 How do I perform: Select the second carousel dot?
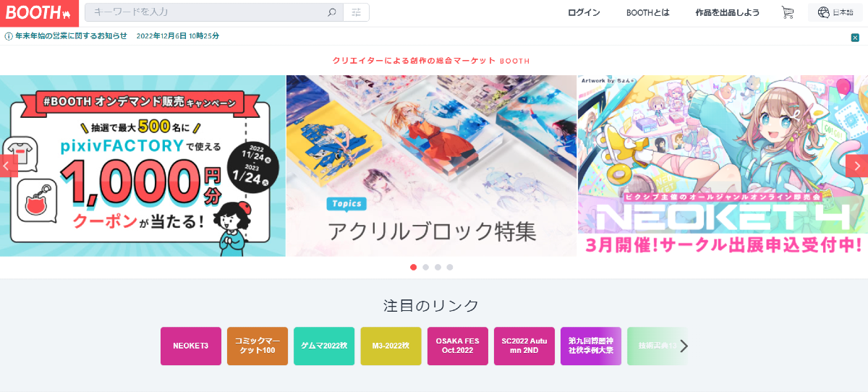425,267
